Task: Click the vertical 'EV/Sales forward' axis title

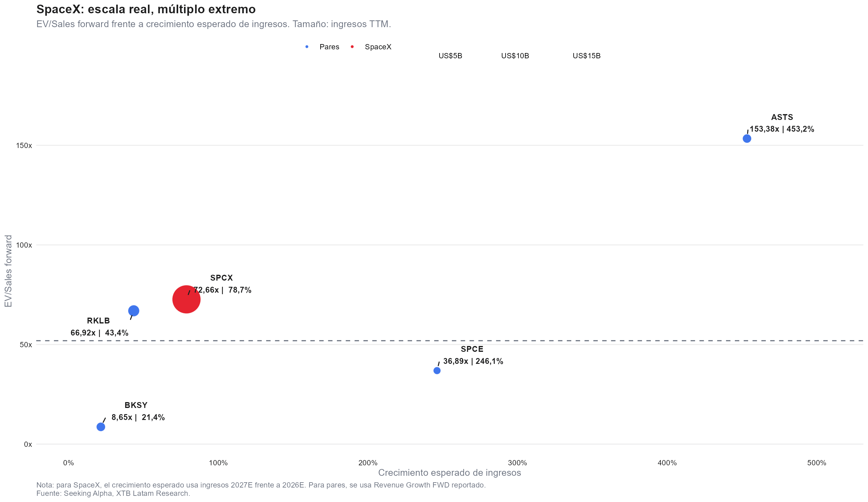Action: pyautogui.click(x=8, y=271)
